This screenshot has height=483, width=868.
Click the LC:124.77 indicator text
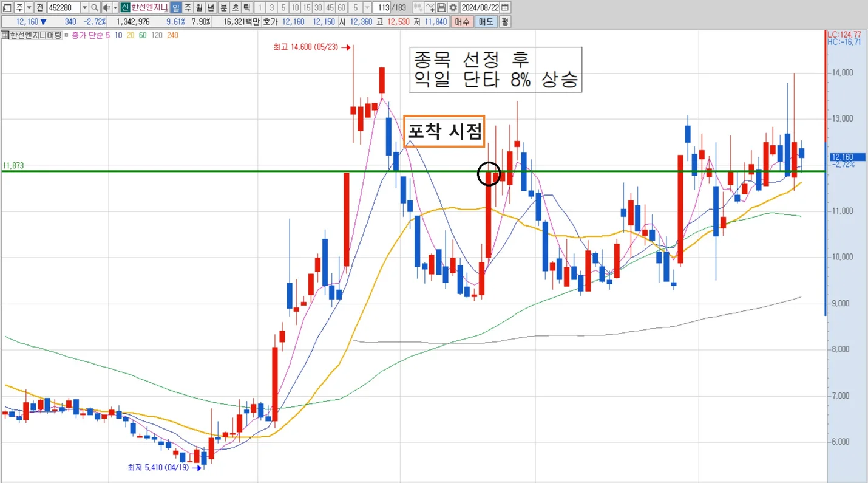coord(844,35)
